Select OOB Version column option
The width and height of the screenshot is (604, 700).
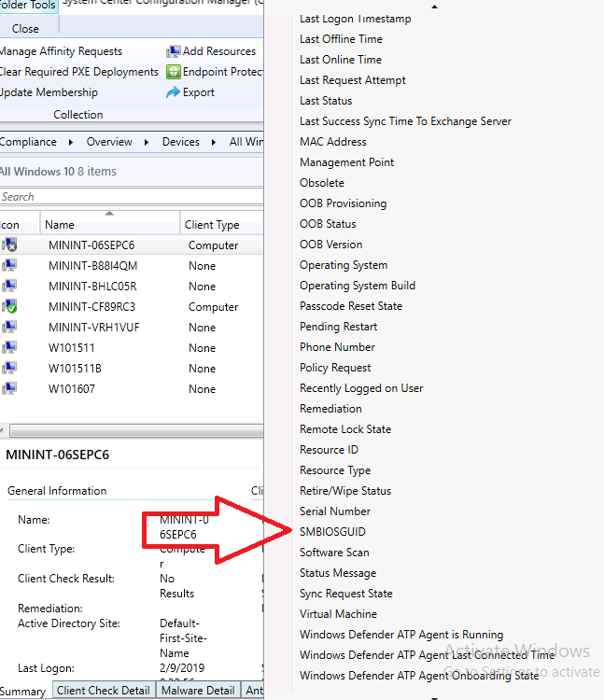(x=330, y=245)
